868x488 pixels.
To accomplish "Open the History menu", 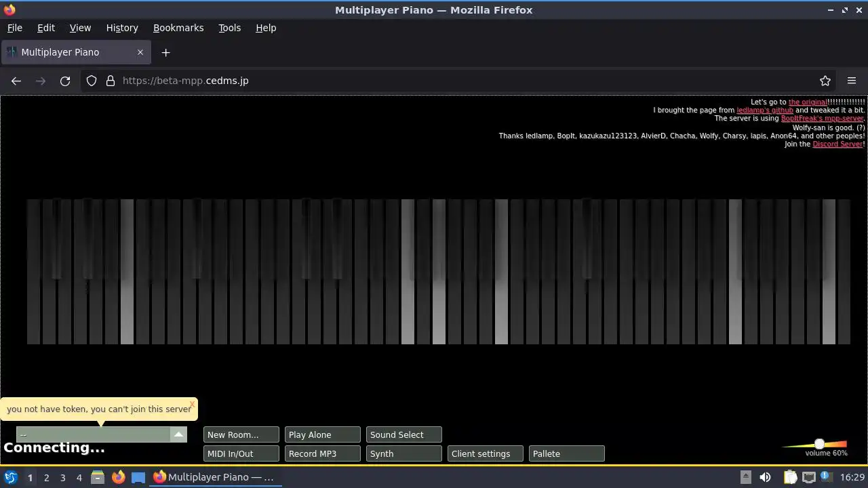I will 122,28.
